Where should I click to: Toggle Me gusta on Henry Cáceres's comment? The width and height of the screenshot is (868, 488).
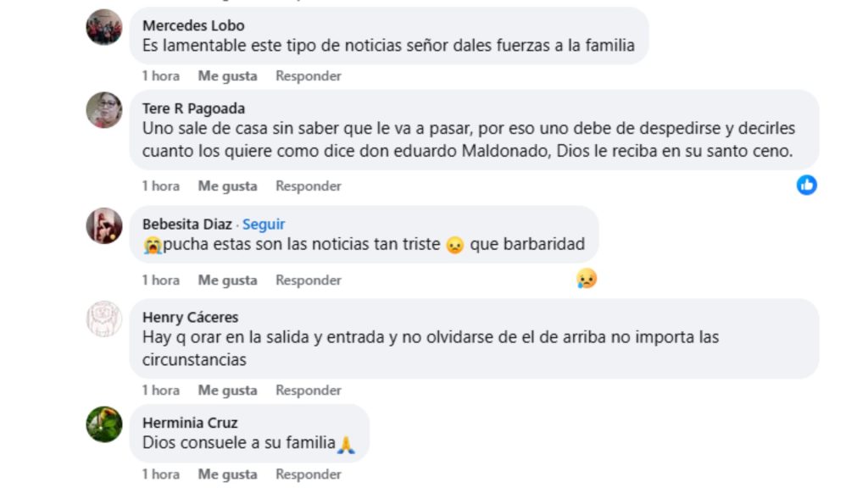coord(227,390)
